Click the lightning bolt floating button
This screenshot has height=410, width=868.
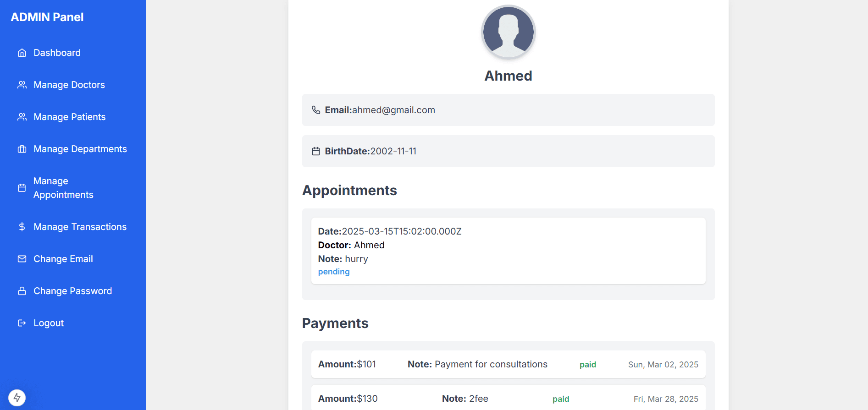17,398
